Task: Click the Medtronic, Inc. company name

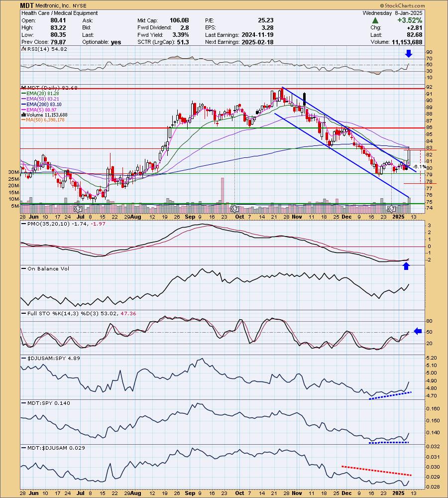Action: [x=54, y=5]
